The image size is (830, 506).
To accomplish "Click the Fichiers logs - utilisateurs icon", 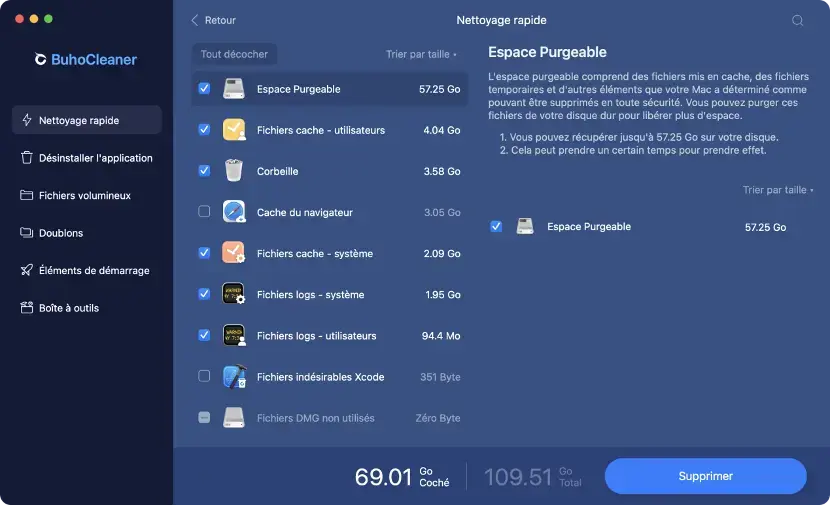I will coord(233,335).
